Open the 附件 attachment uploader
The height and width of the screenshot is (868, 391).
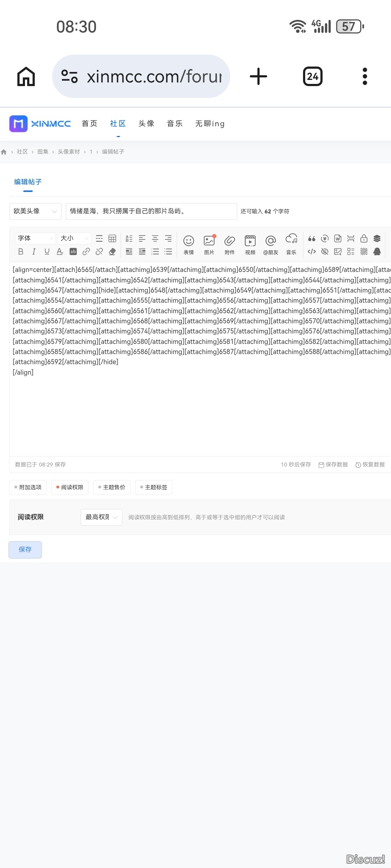(x=230, y=244)
